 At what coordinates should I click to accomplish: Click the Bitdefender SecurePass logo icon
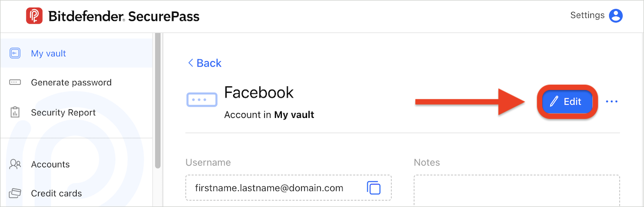click(x=34, y=16)
